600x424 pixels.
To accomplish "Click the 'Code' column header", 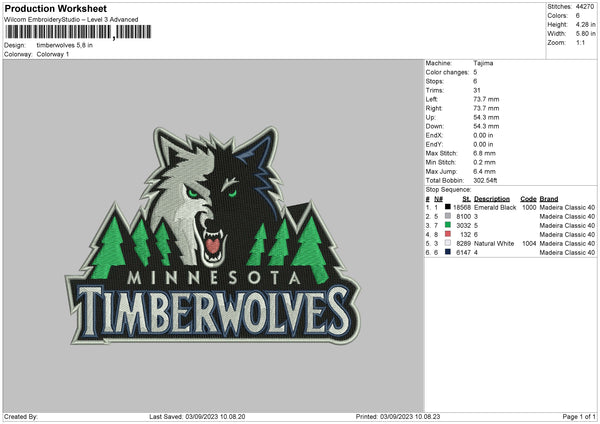I will (528, 199).
